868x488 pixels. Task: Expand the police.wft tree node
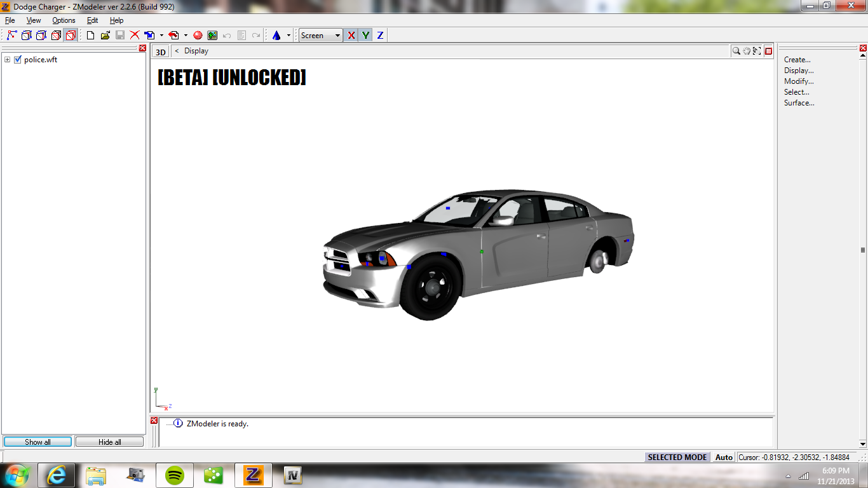8,60
